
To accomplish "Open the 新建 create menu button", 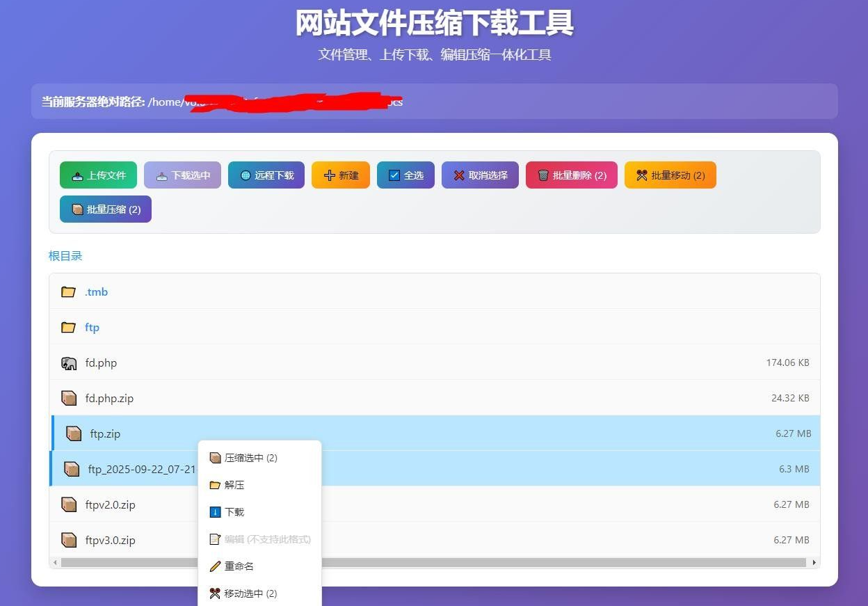I will click(x=340, y=175).
